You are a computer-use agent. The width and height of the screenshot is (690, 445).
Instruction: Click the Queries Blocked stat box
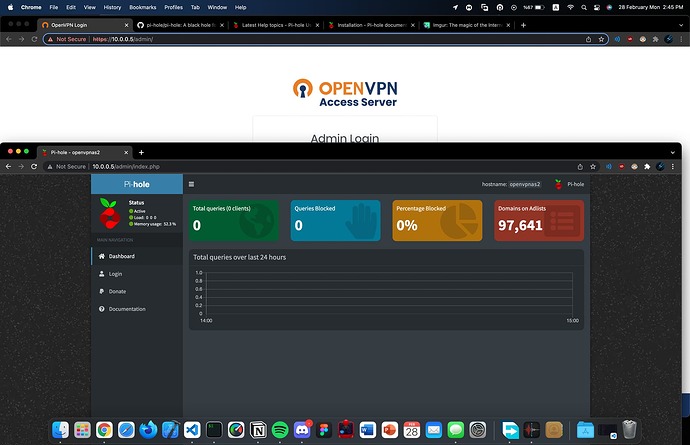pyautogui.click(x=335, y=221)
